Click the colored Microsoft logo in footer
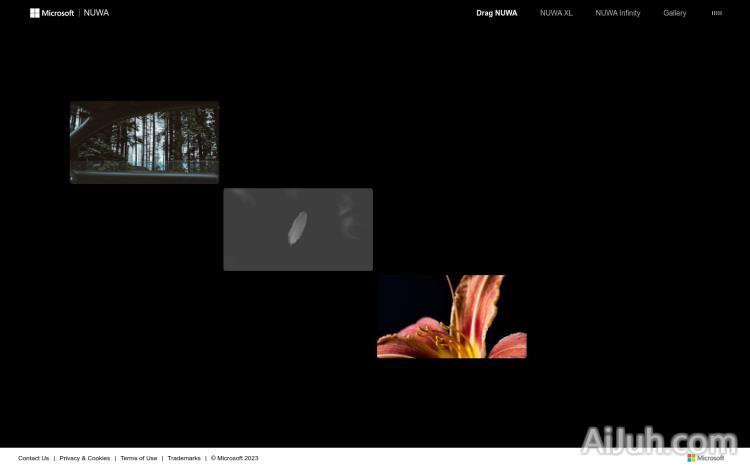 pos(691,458)
